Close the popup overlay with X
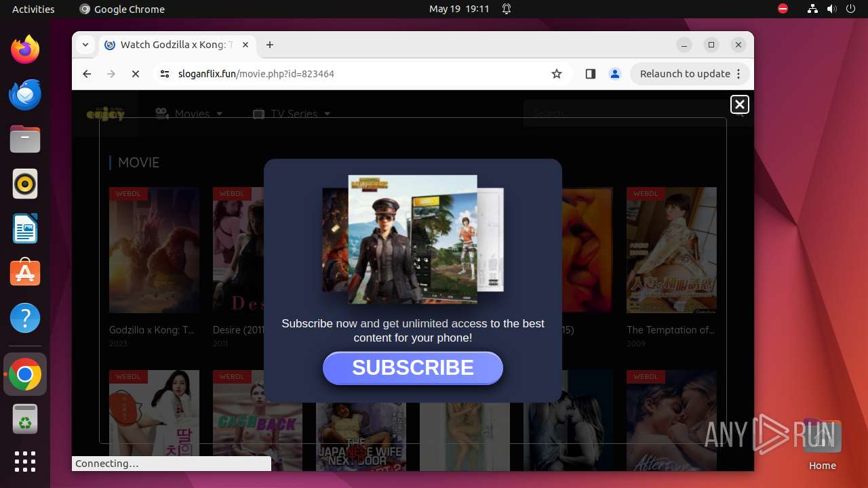This screenshot has height=488, width=868. coord(740,104)
